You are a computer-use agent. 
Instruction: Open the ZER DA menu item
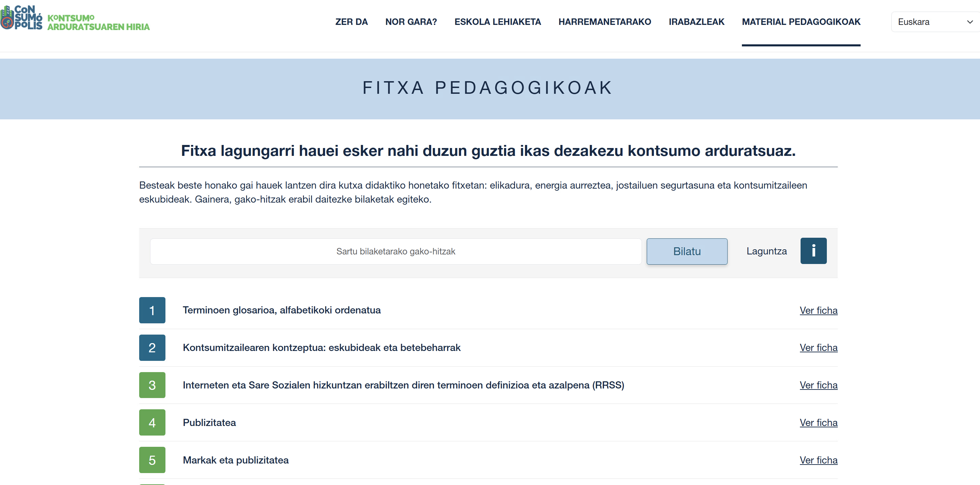[351, 22]
